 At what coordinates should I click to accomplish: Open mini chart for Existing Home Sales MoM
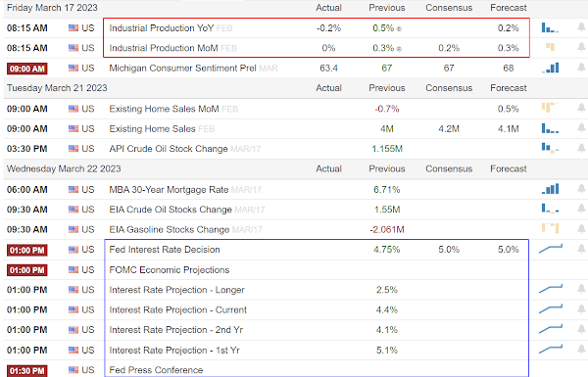550,108
